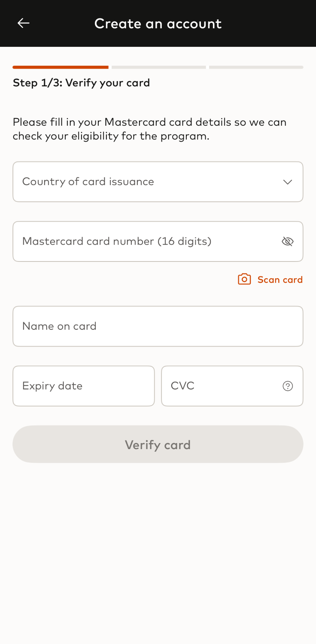Tap the back arrow in header
The width and height of the screenshot is (316, 644).
click(x=23, y=23)
